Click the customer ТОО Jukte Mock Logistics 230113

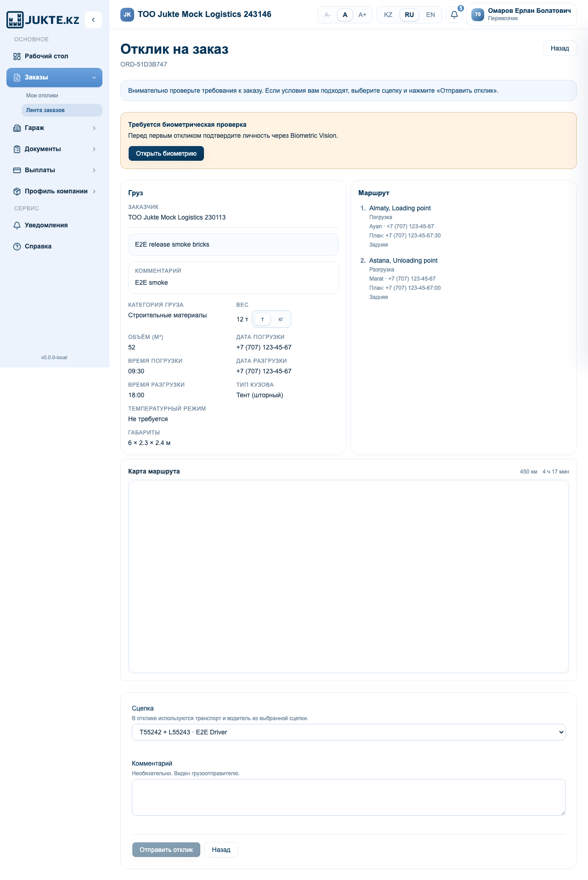[177, 217]
